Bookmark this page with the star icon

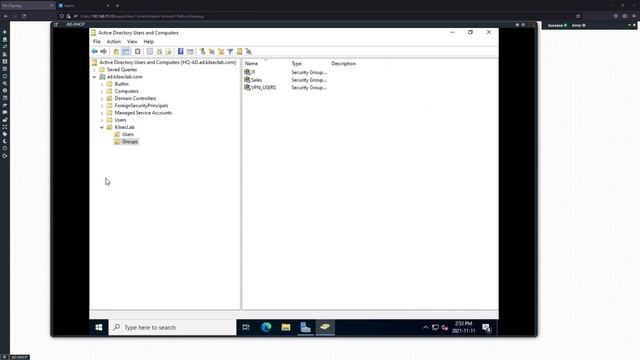click(x=578, y=16)
